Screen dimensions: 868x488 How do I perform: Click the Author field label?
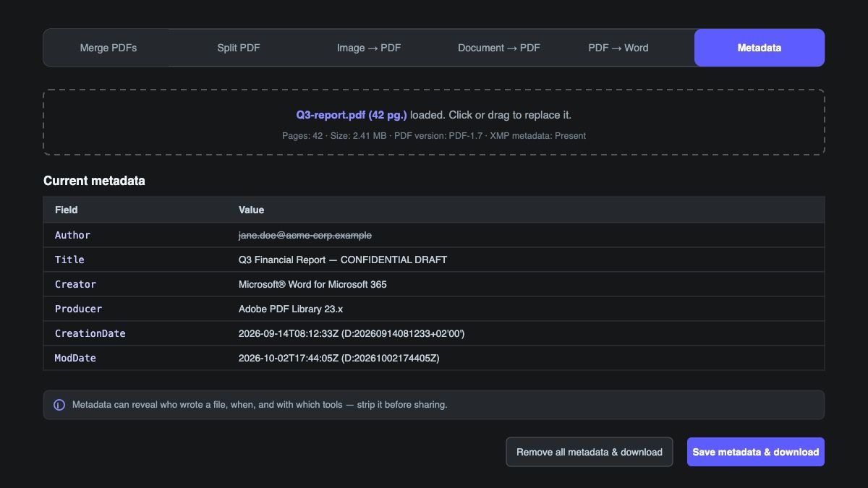point(72,235)
